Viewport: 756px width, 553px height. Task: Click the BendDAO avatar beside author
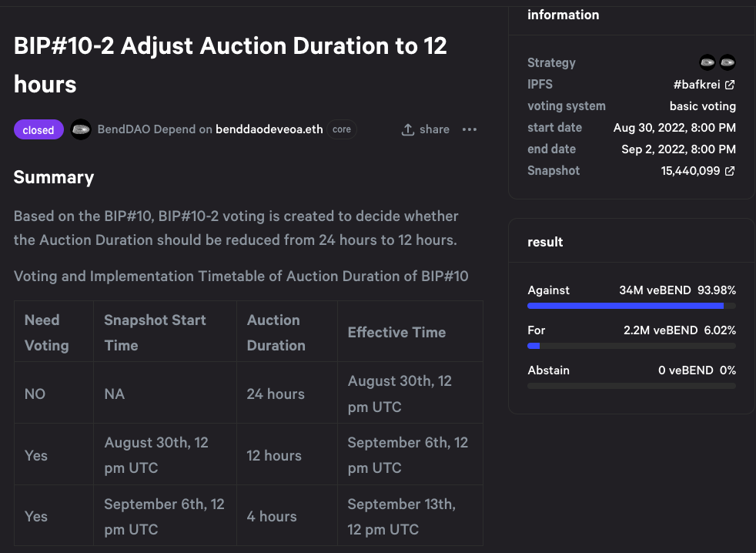[81, 129]
